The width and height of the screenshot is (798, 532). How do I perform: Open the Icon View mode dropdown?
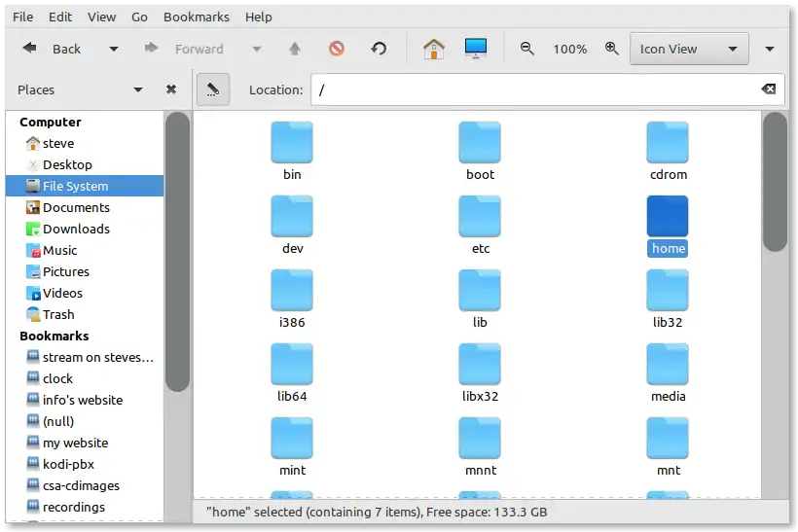click(689, 49)
